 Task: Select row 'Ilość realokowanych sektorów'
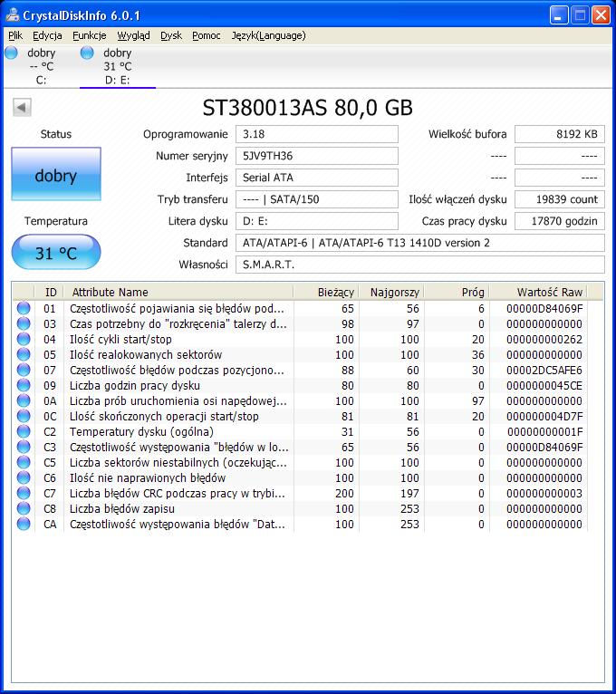point(301,354)
